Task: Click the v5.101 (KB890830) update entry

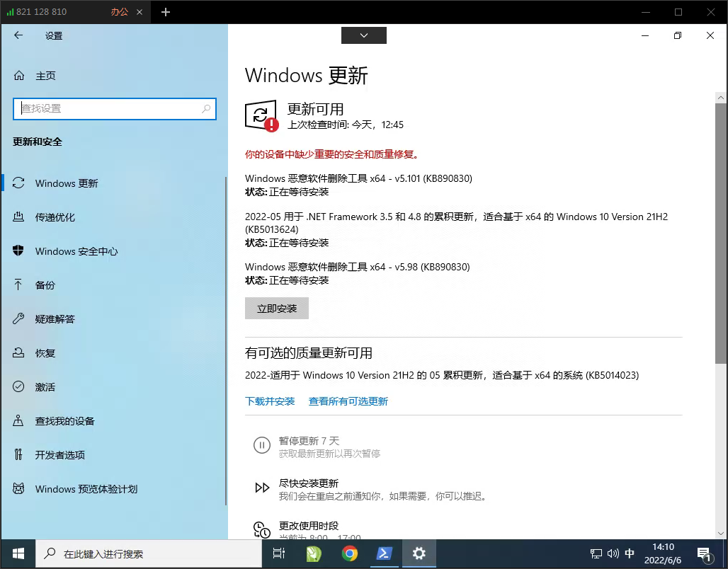Action: [358, 178]
